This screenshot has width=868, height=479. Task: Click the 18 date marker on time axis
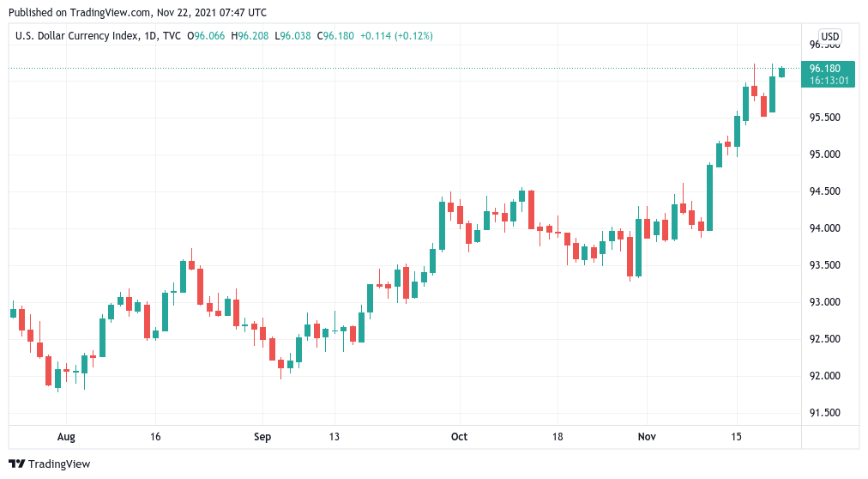[558, 437]
